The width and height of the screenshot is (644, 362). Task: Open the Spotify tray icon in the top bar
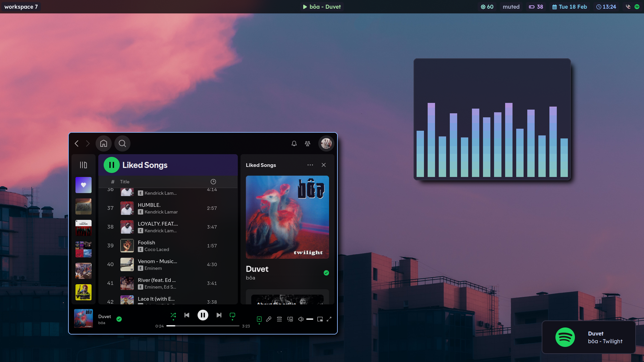pyautogui.click(x=637, y=7)
